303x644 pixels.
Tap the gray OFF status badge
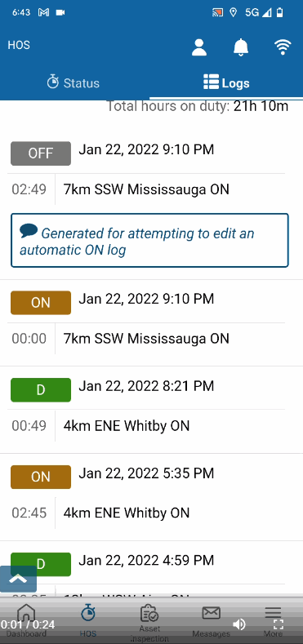point(41,153)
